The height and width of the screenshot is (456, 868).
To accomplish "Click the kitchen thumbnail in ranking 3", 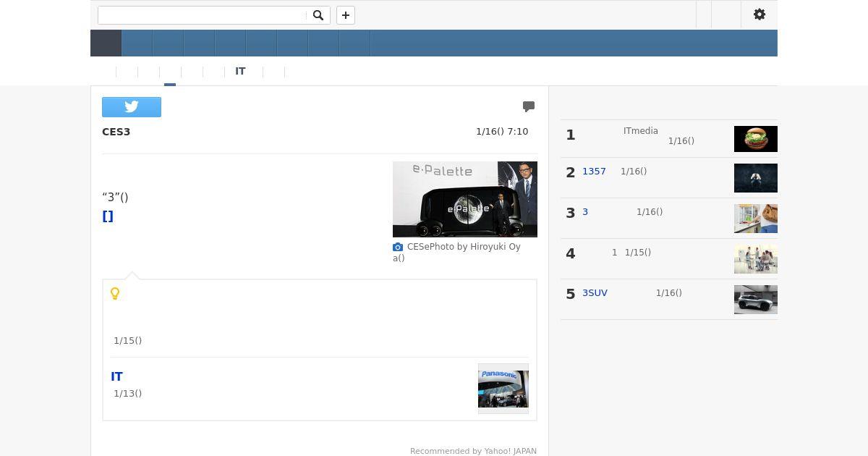I will 756,219.
